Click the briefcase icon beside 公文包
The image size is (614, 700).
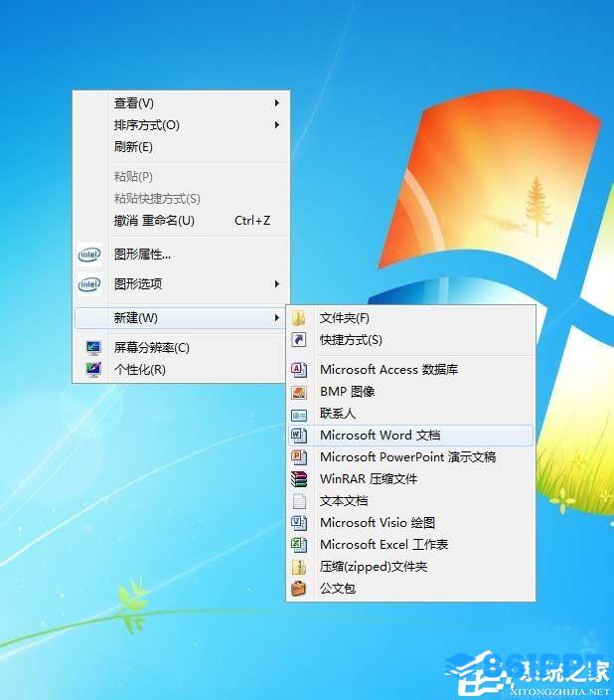point(299,589)
